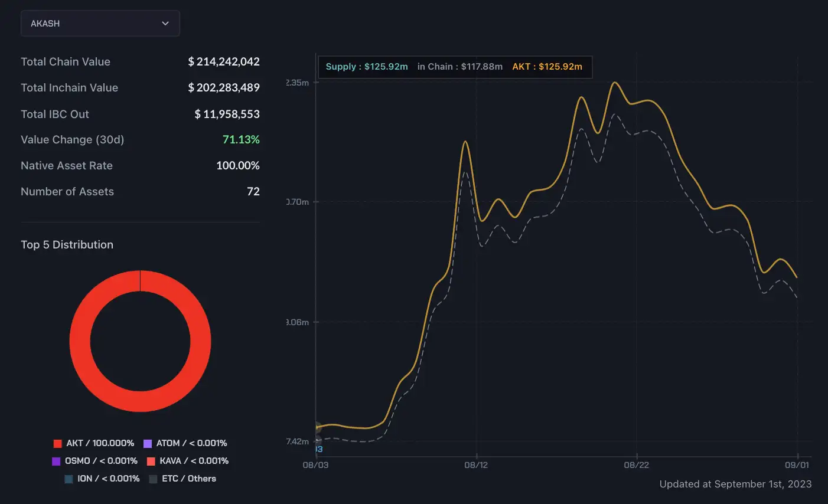The width and height of the screenshot is (828, 504).
Task: Click the Updated at September 1st, 2023 text
Action: [x=735, y=483]
